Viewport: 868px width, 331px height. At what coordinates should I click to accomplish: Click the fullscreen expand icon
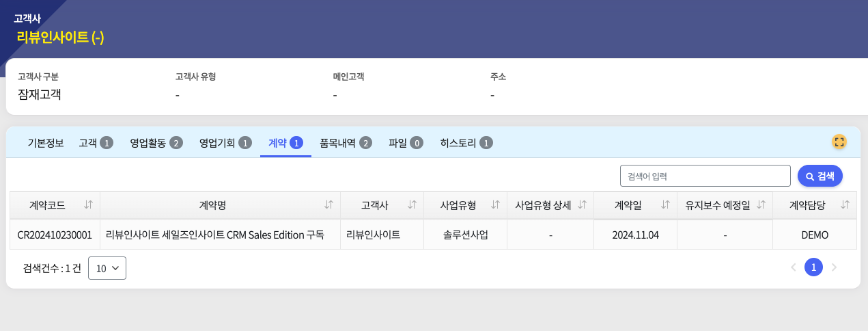839,142
